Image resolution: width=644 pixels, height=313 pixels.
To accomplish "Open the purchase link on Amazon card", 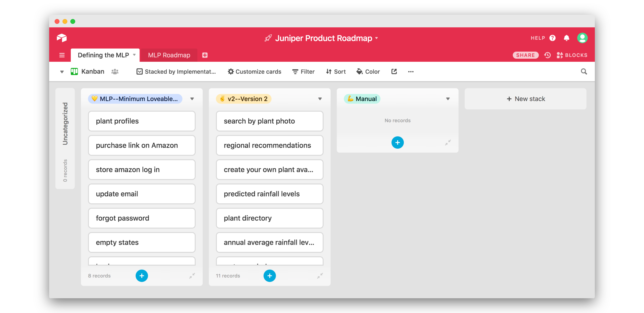I will [141, 146].
